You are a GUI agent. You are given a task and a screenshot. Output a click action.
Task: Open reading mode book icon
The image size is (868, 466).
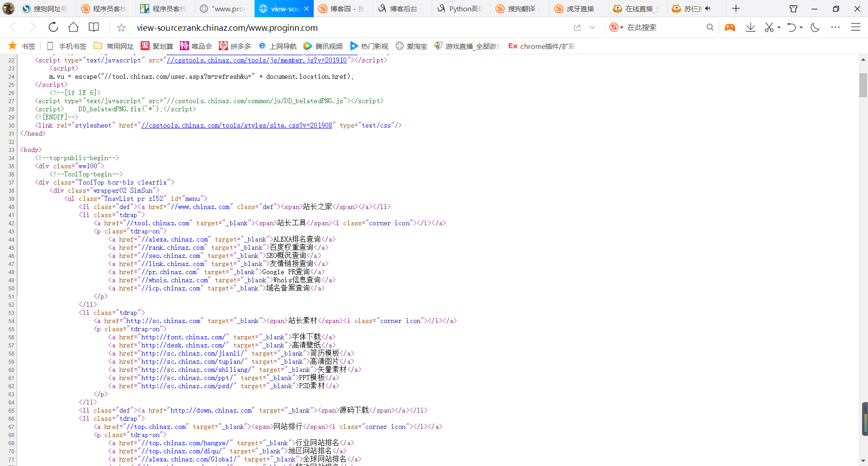(x=94, y=28)
